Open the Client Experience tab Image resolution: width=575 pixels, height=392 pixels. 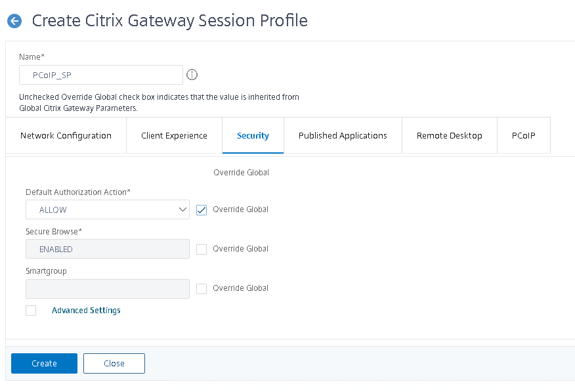coord(174,136)
